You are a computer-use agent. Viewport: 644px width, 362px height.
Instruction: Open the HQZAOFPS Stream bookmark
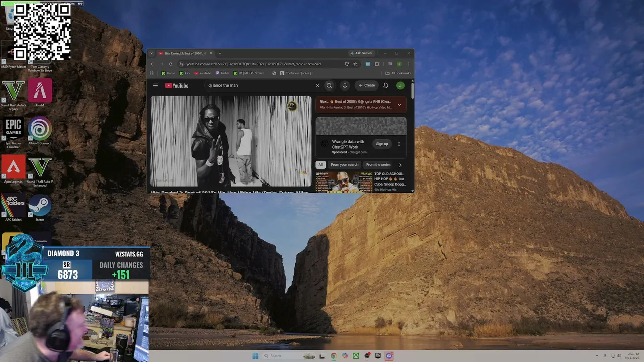(x=250, y=73)
